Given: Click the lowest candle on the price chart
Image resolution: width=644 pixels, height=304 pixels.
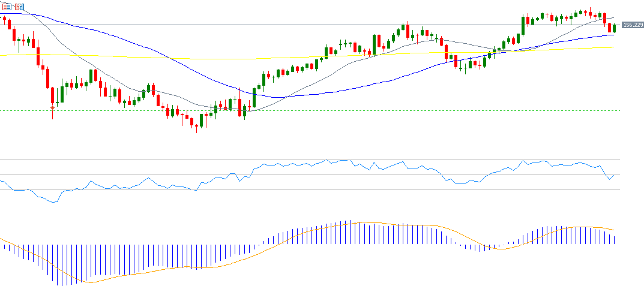Looking at the screenshot, I should (196, 127).
